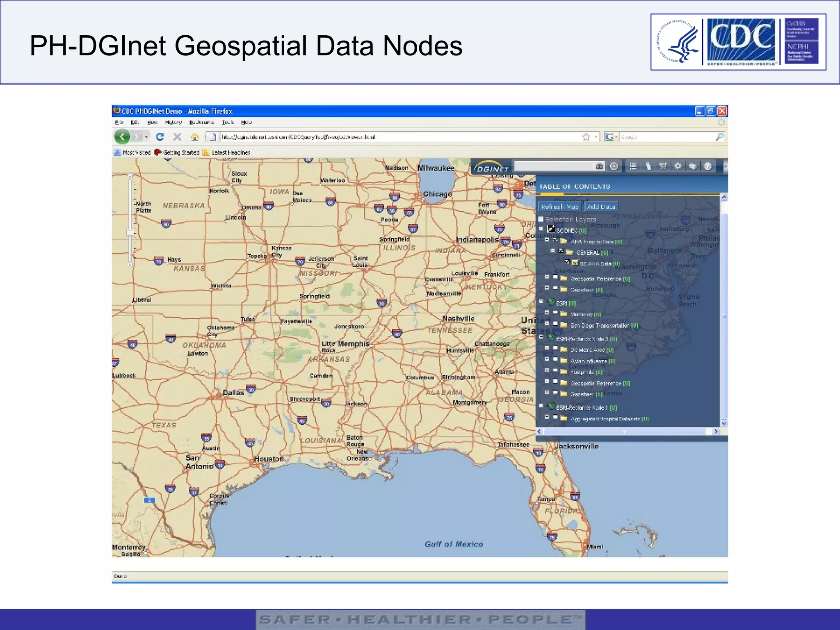
Task: Click the circular target icon in DGInet toolbar
Action: tap(614, 166)
